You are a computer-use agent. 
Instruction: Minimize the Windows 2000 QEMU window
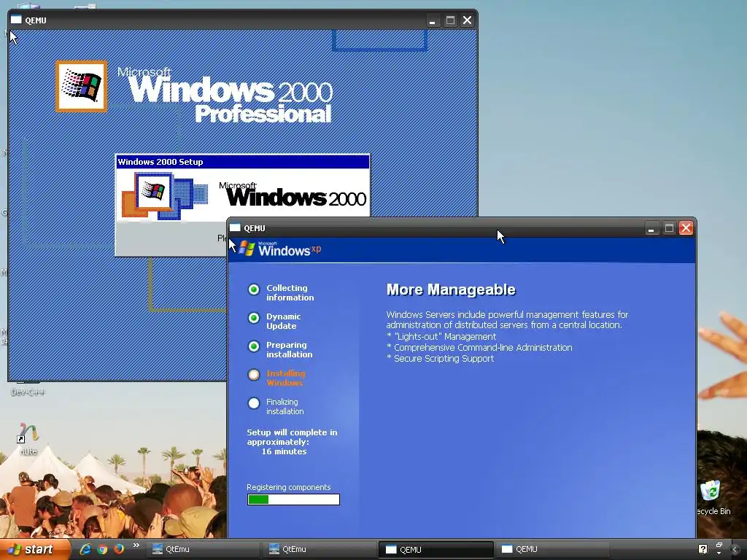tap(432, 20)
